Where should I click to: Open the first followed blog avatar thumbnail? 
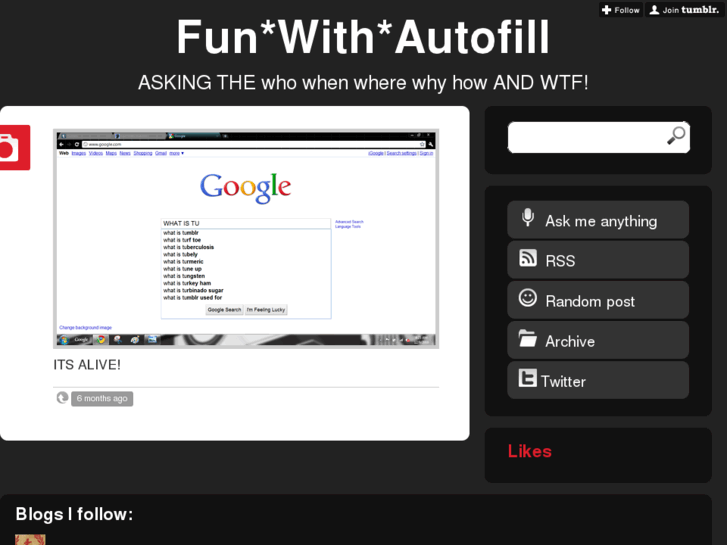[x=30, y=539]
